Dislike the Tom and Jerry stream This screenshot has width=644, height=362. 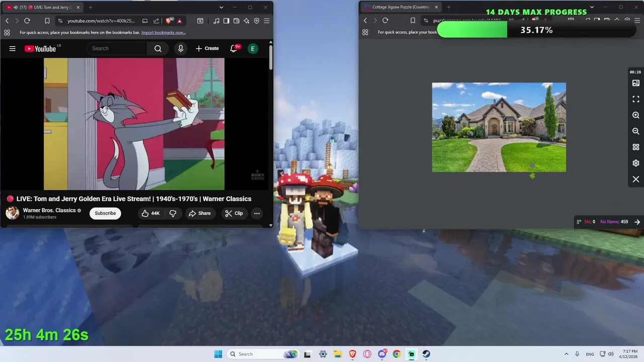click(x=173, y=213)
